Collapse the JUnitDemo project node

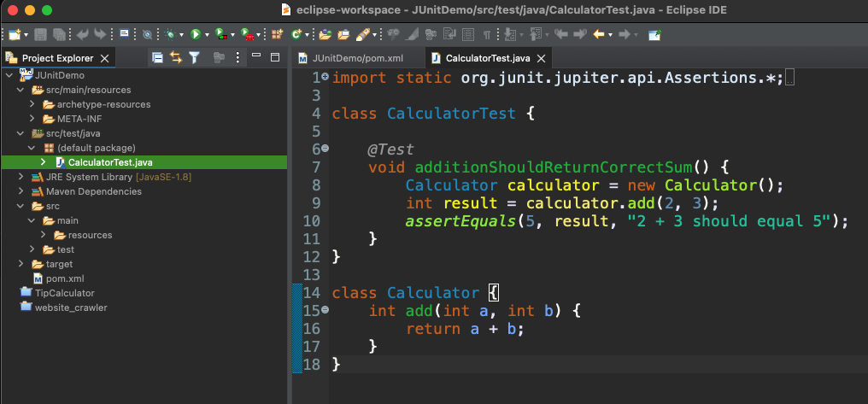click(9, 75)
